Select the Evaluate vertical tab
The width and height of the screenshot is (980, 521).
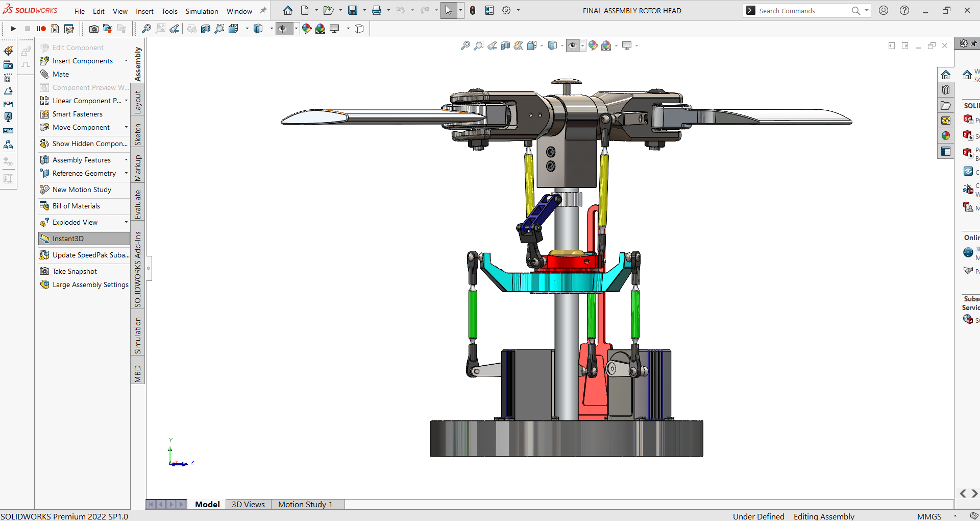137,204
